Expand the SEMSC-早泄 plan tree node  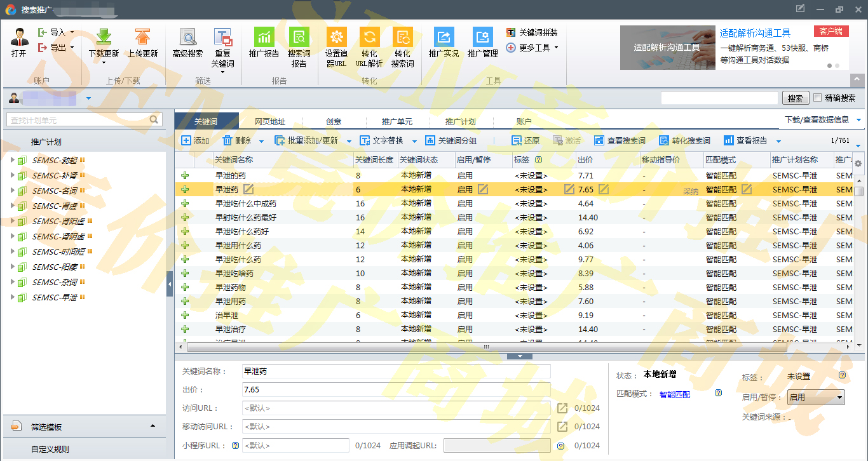pyautogui.click(x=12, y=297)
